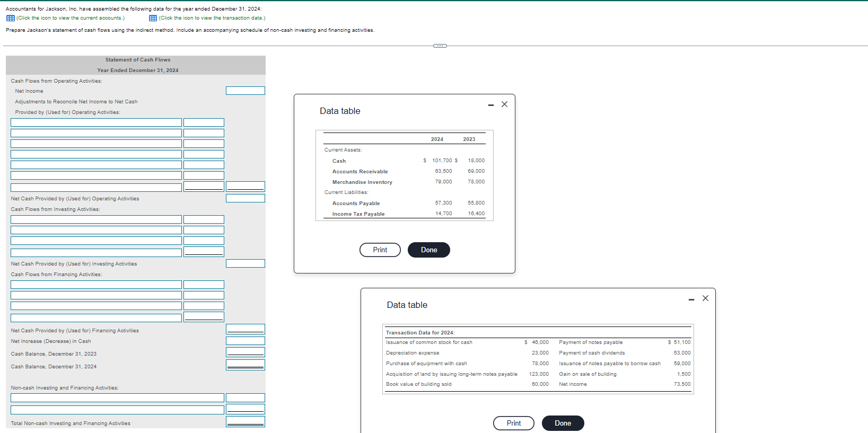Select the Total Non-cash Investing and Financing field
This screenshot has width=868, height=433.
(246, 422)
